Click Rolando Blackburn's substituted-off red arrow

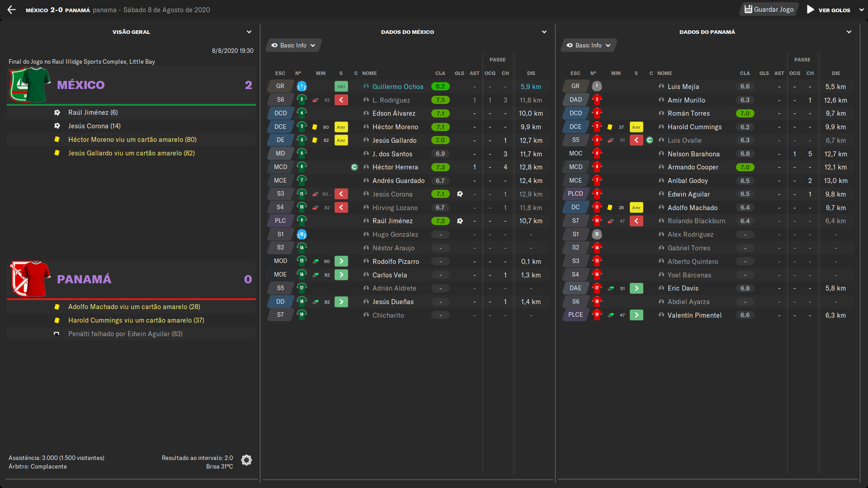coord(637,221)
